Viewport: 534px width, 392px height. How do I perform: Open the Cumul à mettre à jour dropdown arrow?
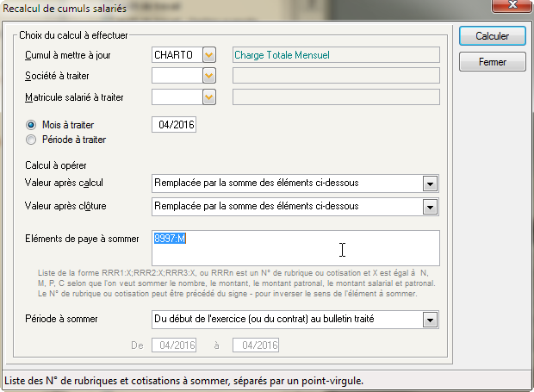[209, 55]
